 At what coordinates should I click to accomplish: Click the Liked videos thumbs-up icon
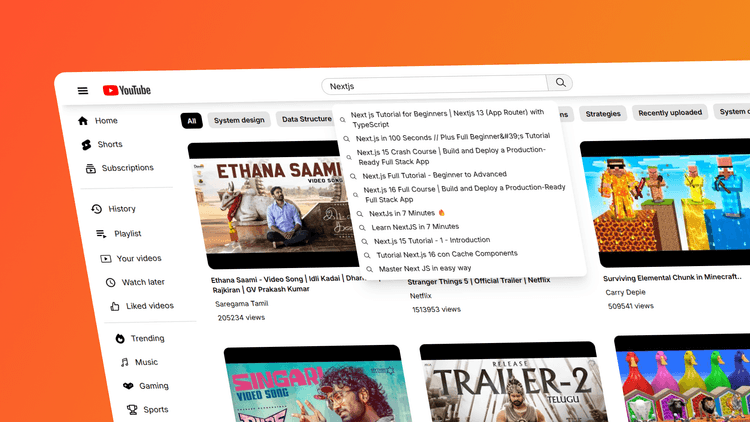[x=115, y=306]
